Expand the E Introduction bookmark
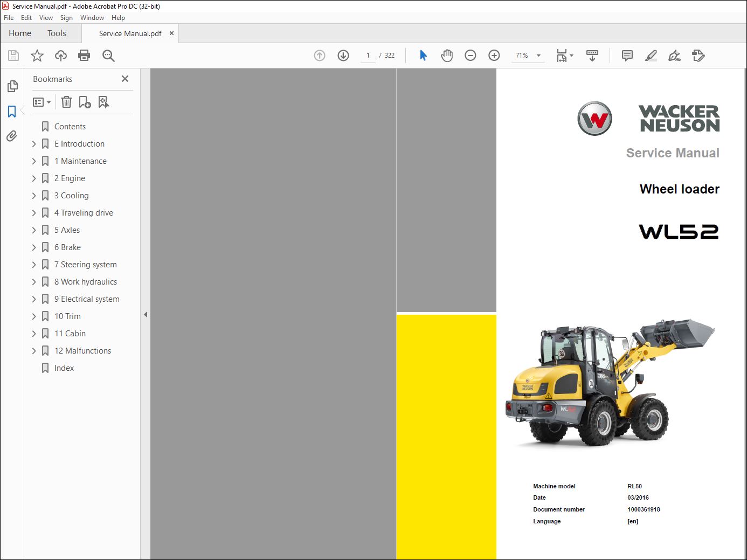The height and width of the screenshot is (560, 747). (x=34, y=144)
